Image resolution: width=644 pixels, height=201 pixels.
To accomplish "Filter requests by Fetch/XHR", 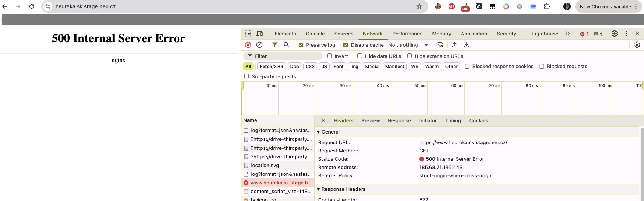I will coord(271,66).
